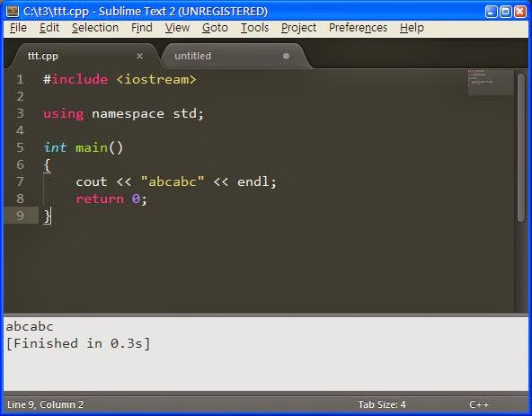Image resolution: width=532 pixels, height=416 pixels.
Task: Maximize the Sublime Text window
Action: coord(506,11)
